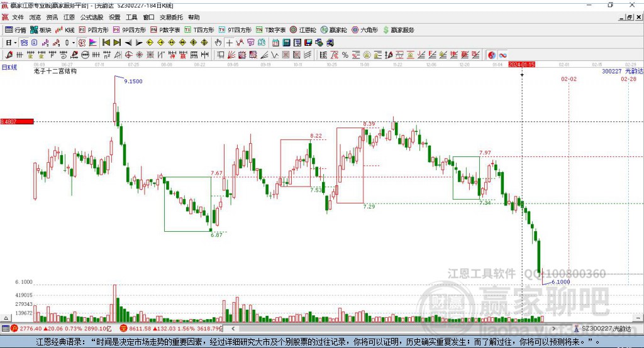
Task: Click the 沪 index status icon
Action: click(x=14, y=329)
